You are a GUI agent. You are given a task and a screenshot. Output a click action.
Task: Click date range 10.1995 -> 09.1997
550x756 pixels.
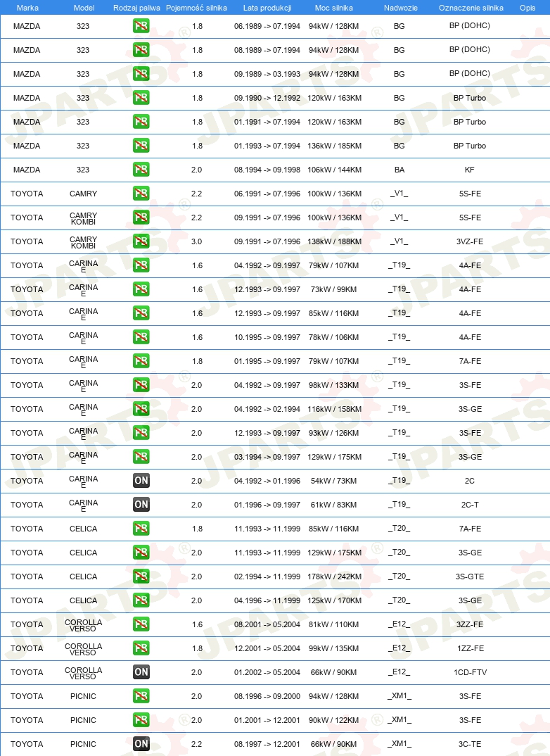pos(267,337)
